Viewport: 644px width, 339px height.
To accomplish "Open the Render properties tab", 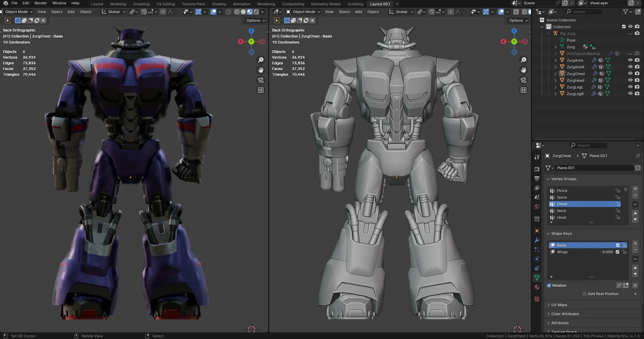I will (537, 169).
